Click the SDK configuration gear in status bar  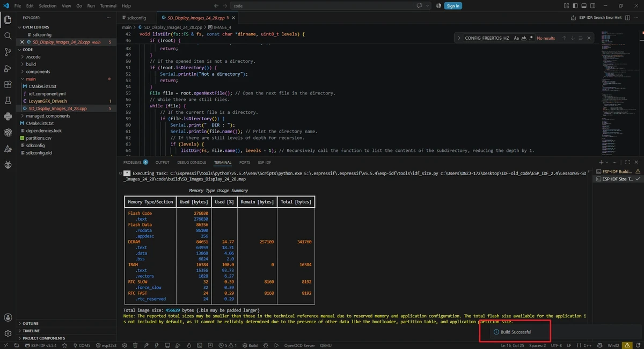[125, 345]
